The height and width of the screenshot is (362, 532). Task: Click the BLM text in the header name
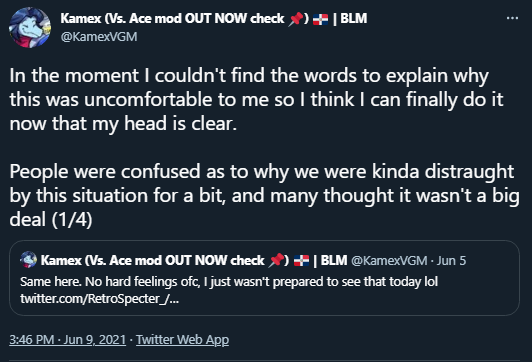click(353, 18)
